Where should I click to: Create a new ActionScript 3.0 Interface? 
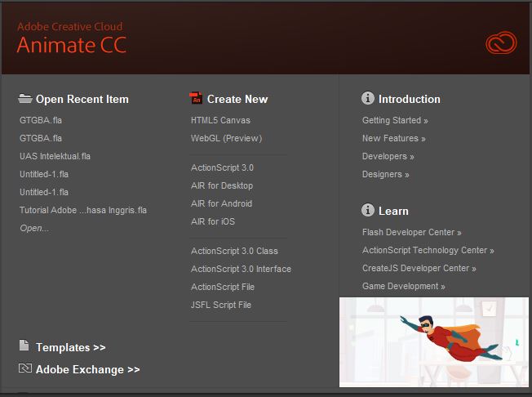[241, 269]
